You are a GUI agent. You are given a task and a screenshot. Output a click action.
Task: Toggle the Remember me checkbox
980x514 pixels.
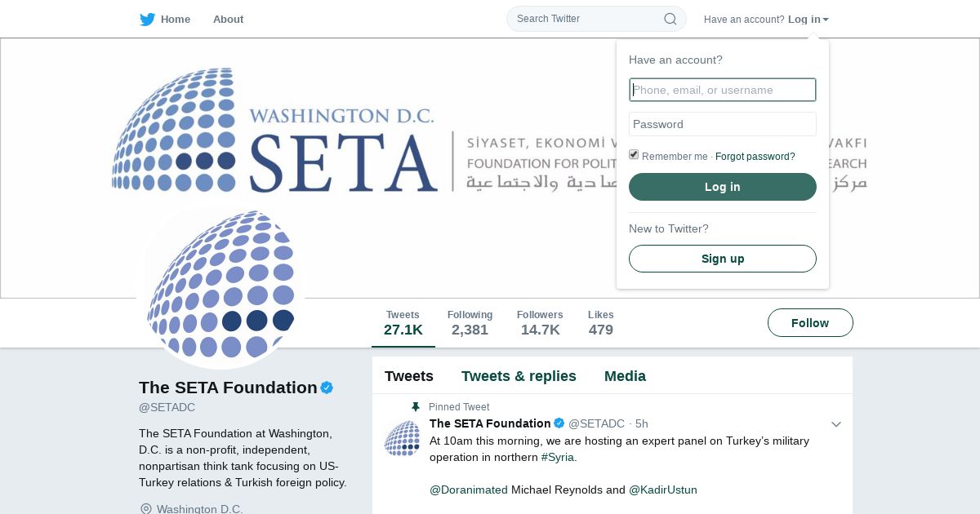(x=634, y=155)
